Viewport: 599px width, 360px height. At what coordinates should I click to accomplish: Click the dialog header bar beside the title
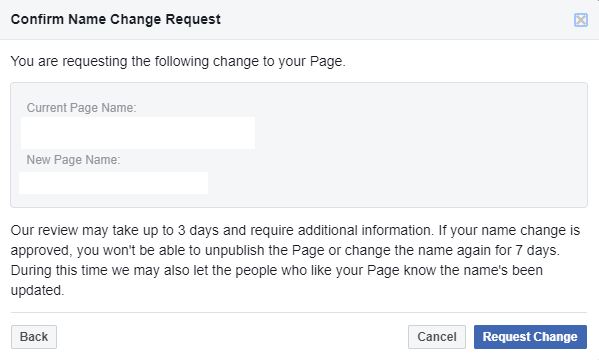click(382, 19)
